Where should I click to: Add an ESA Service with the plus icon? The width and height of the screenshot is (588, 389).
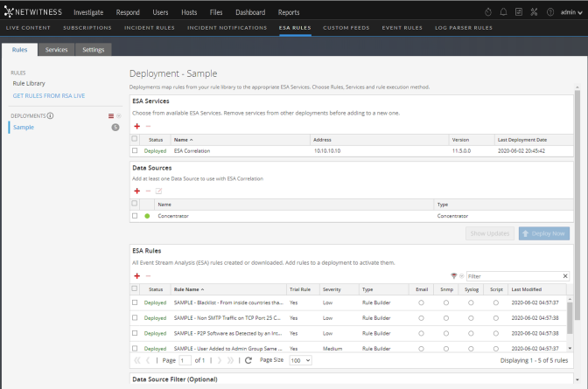tap(136, 126)
